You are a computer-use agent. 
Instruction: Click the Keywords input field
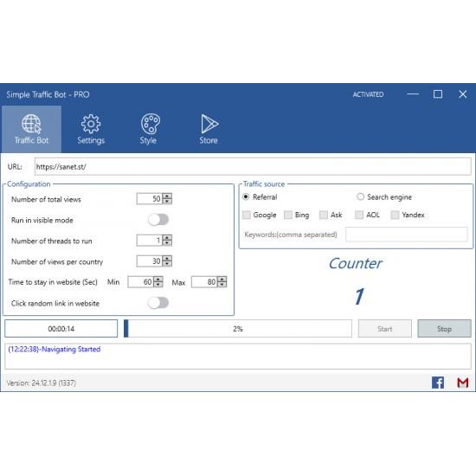(x=407, y=235)
